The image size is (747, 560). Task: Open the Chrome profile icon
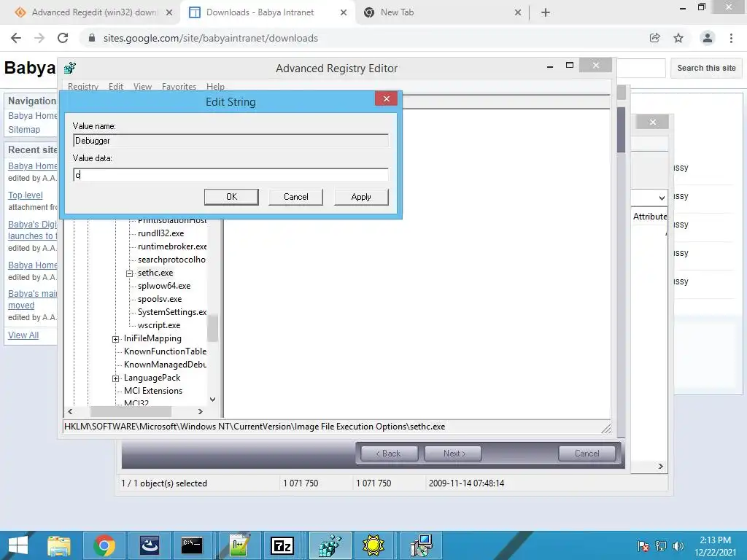[x=708, y=38]
